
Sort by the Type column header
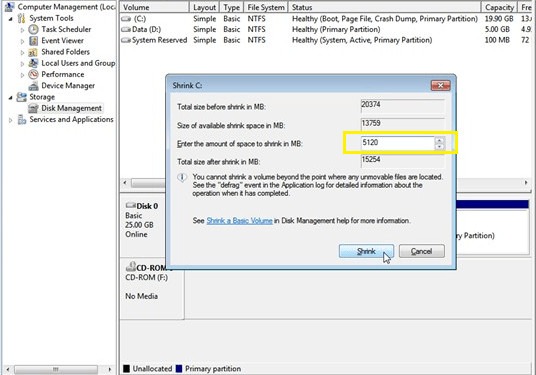pos(232,7)
